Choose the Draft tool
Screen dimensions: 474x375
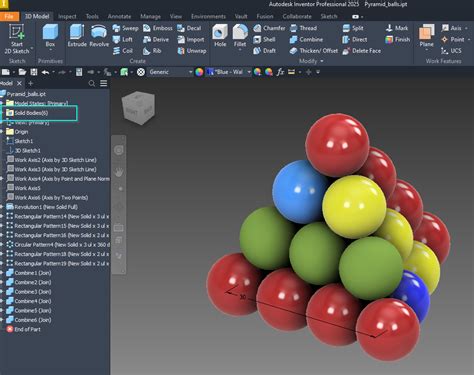tap(264, 51)
